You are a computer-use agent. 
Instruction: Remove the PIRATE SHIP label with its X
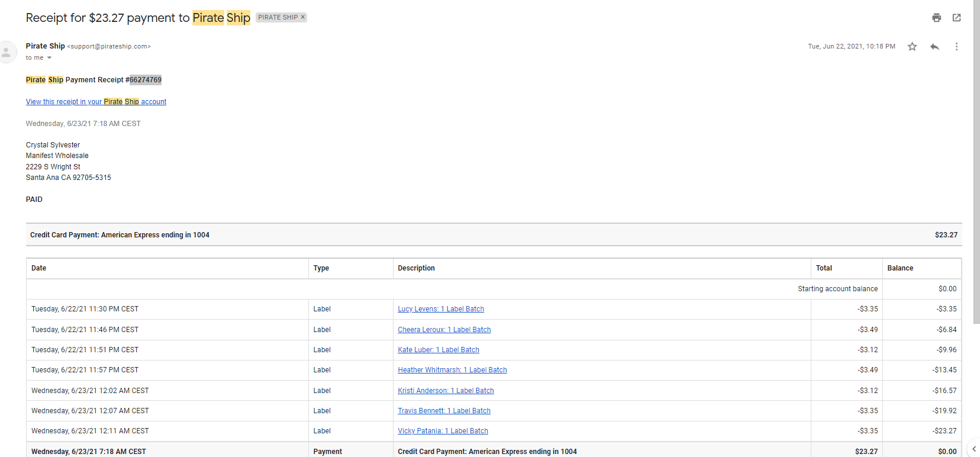(x=303, y=17)
